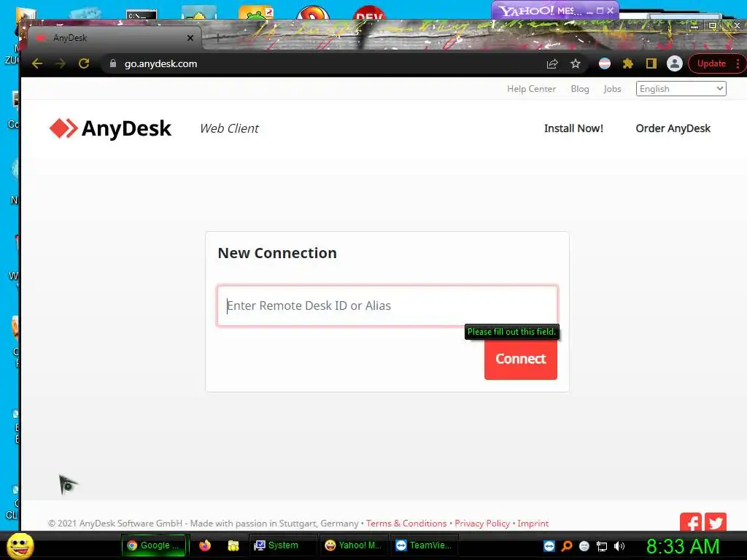The width and height of the screenshot is (747, 560).
Task: Click the smiley start button
Action: pos(20,545)
